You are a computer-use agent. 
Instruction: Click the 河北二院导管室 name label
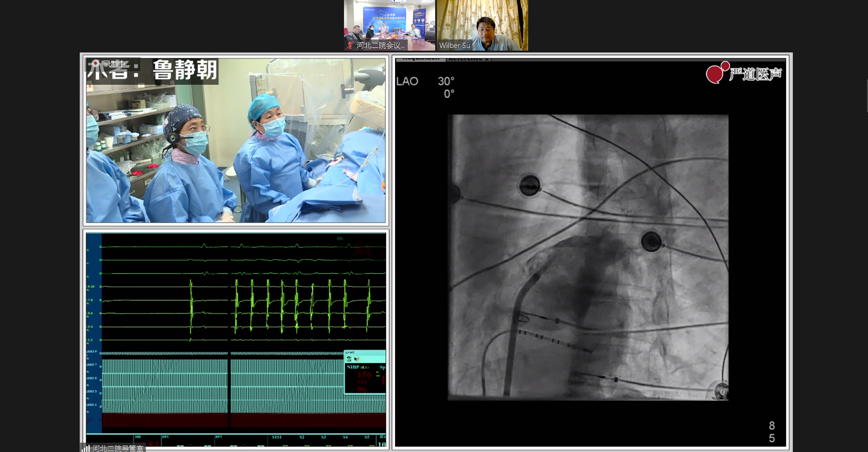[x=118, y=448]
